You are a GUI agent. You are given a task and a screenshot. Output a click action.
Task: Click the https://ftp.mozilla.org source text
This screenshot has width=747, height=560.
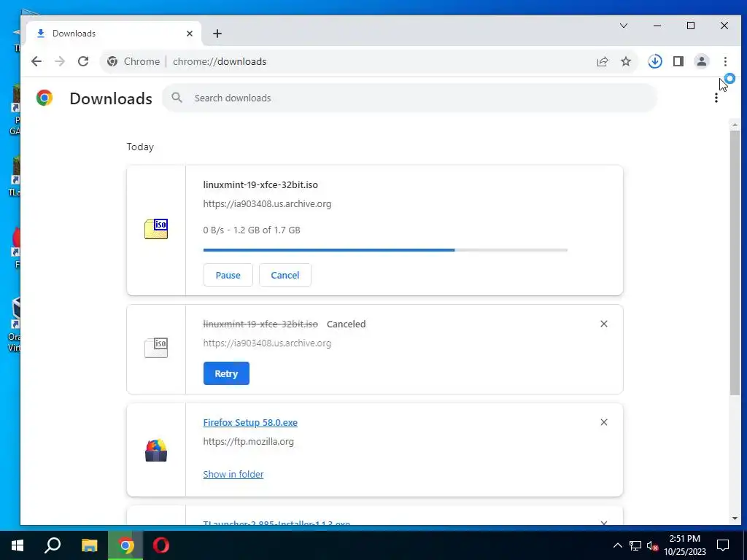248,441
